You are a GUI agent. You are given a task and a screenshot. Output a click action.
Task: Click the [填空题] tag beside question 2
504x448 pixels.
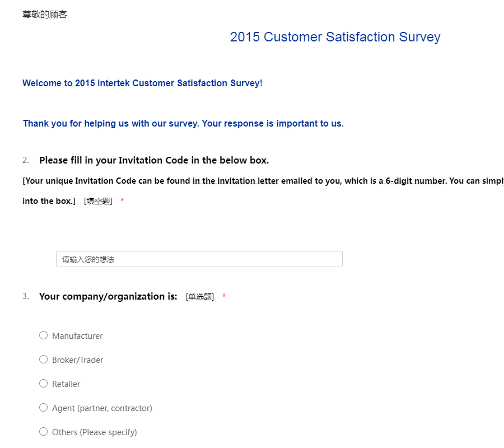click(x=98, y=201)
